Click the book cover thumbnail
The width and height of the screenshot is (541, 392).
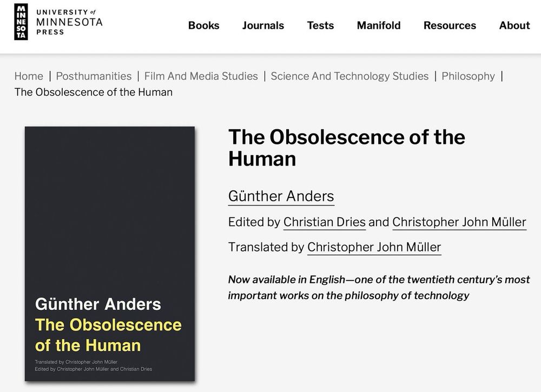point(110,254)
